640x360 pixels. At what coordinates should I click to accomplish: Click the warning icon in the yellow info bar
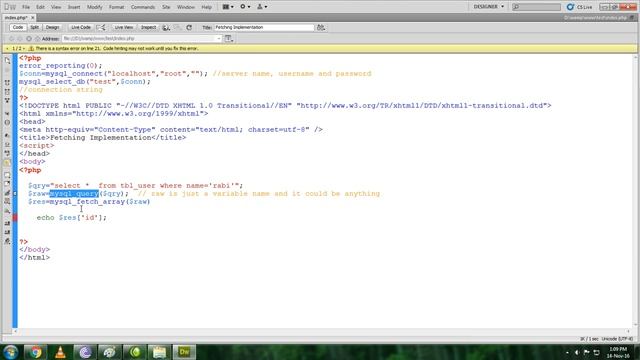[x=31, y=48]
